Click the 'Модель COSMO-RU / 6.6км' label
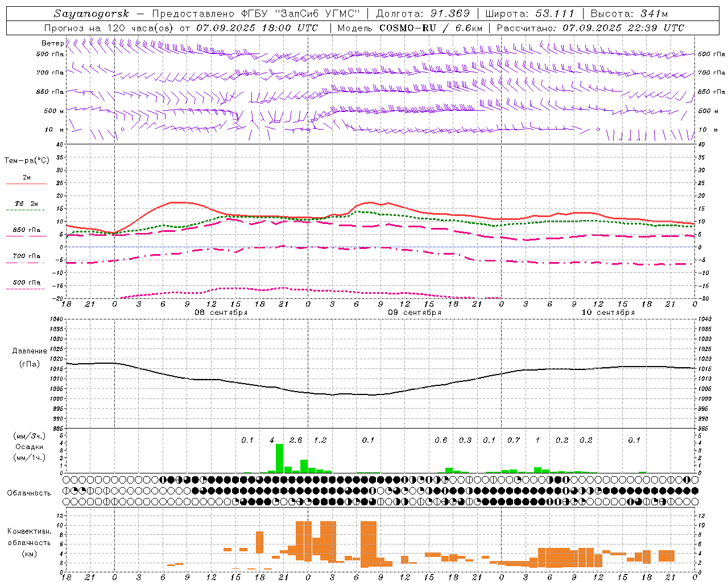Screen dimensions: 728x582 [410, 28]
